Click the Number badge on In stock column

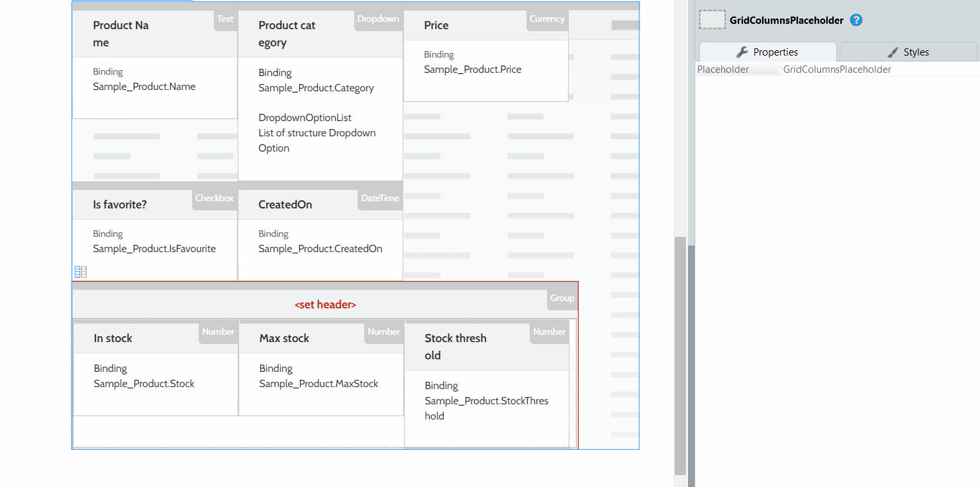218,332
